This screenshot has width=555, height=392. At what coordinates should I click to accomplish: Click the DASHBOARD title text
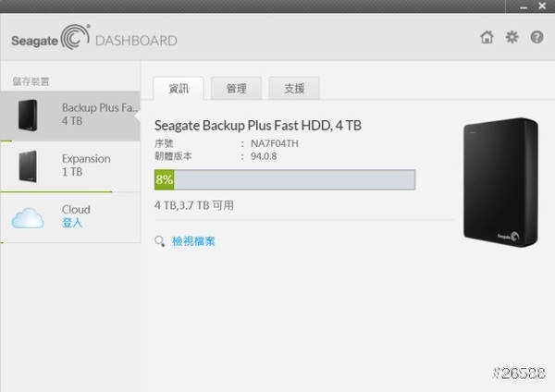coord(136,41)
